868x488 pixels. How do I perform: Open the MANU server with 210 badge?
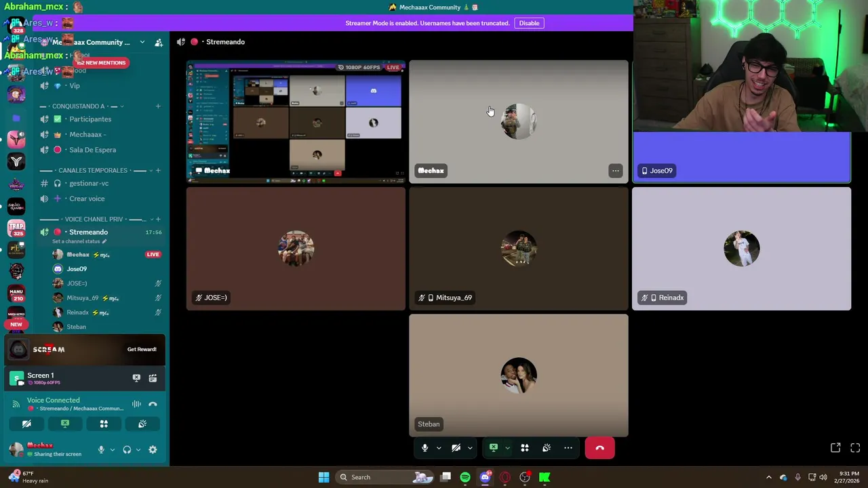click(x=16, y=293)
